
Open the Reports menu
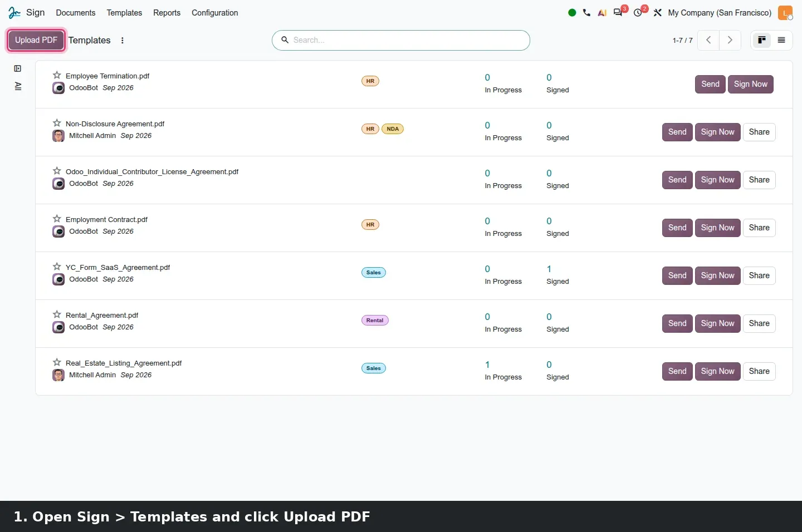point(167,13)
